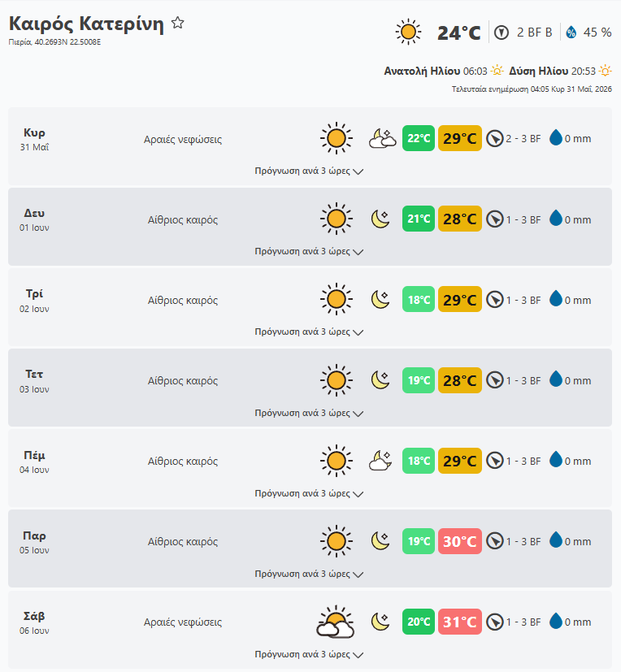Expand Πρόγνωση ανά 3 ώρες for Σάβ 06 Ιουν

(309, 654)
